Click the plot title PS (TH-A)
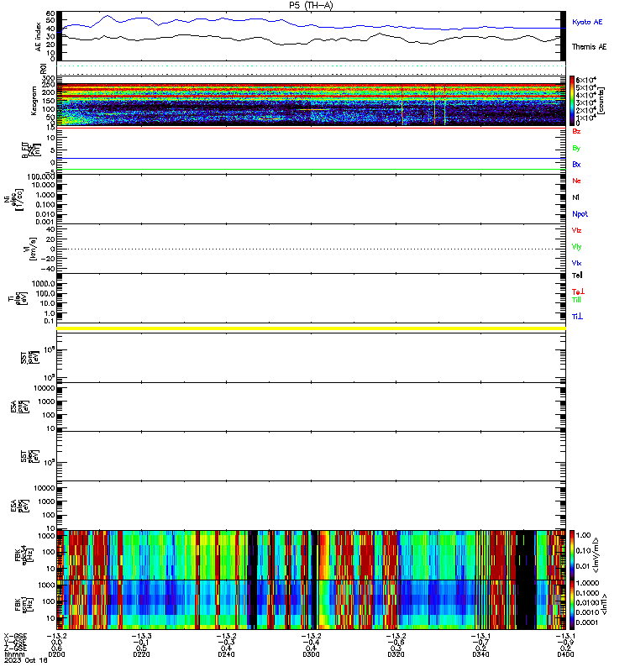 click(311, 5)
